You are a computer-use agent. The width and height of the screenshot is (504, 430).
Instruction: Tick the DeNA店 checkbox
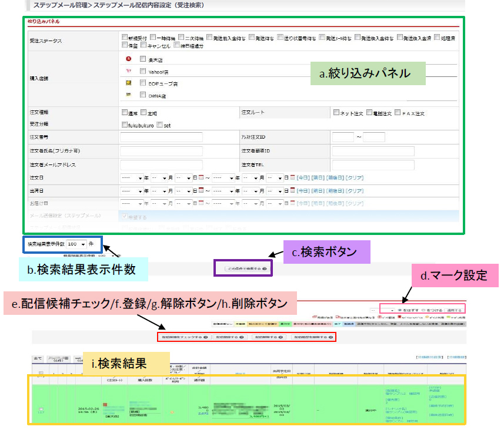click(143, 95)
